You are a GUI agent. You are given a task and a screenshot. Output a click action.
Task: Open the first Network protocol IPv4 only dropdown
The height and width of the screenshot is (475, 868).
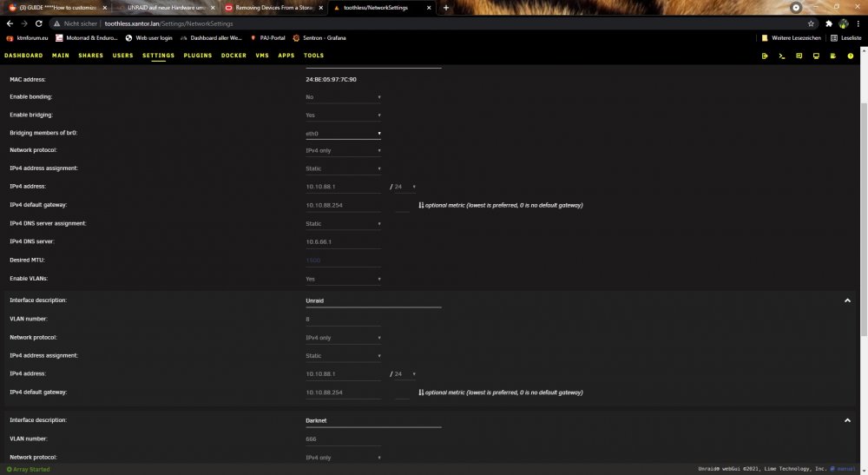coord(343,150)
